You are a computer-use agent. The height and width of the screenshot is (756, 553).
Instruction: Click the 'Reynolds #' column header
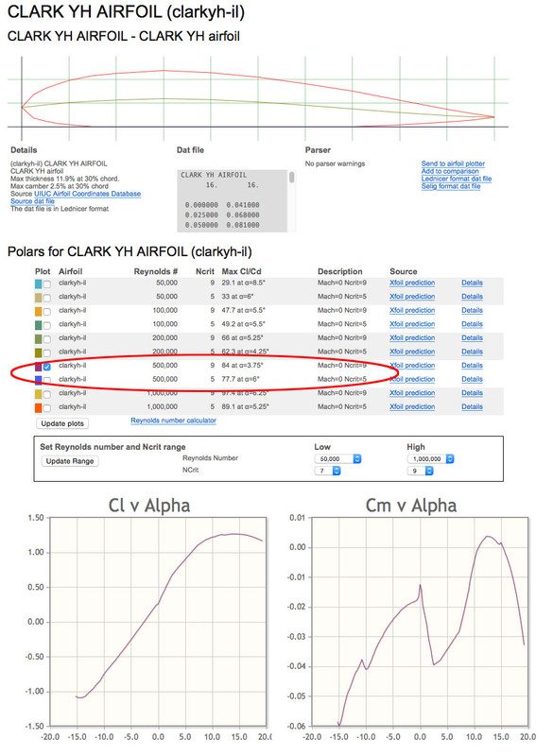click(x=156, y=271)
